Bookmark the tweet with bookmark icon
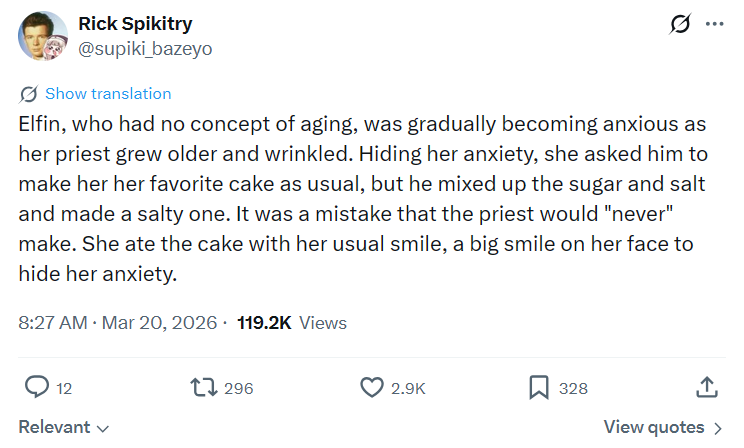The height and width of the screenshot is (448, 744). click(x=539, y=387)
